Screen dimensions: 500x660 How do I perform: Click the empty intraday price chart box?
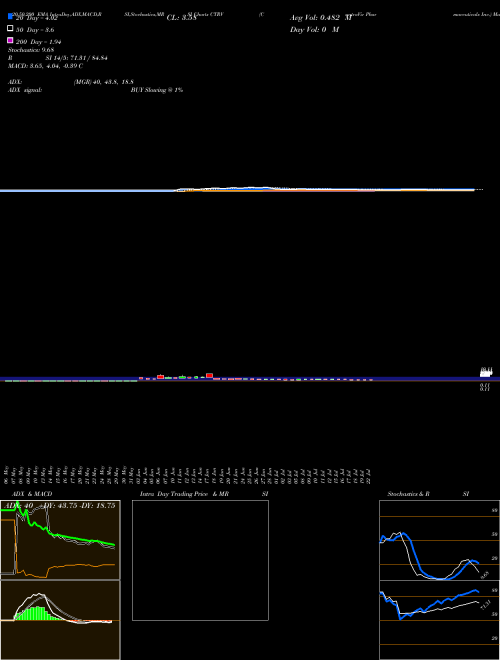(200, 560)
